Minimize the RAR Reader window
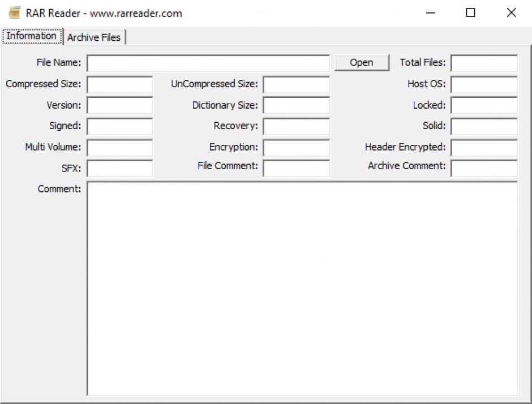The width and height of the screenshot is (532, 404). coord(431,13)
